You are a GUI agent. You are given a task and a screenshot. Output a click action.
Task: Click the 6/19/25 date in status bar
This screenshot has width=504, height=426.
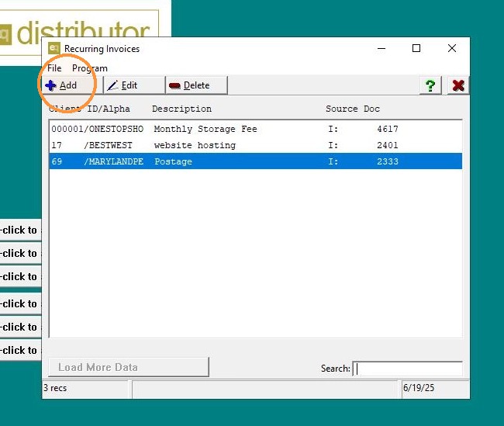pos(419,388)
